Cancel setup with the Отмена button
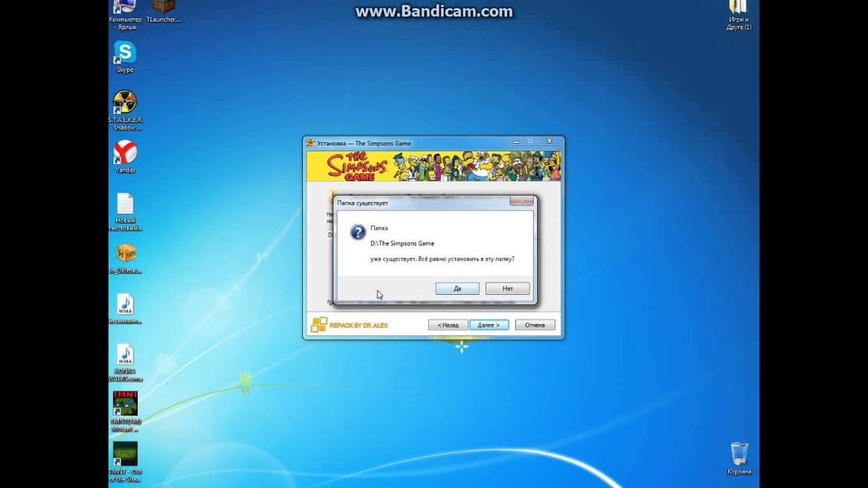This screenshot has width=868, height=488. point(535,325)
